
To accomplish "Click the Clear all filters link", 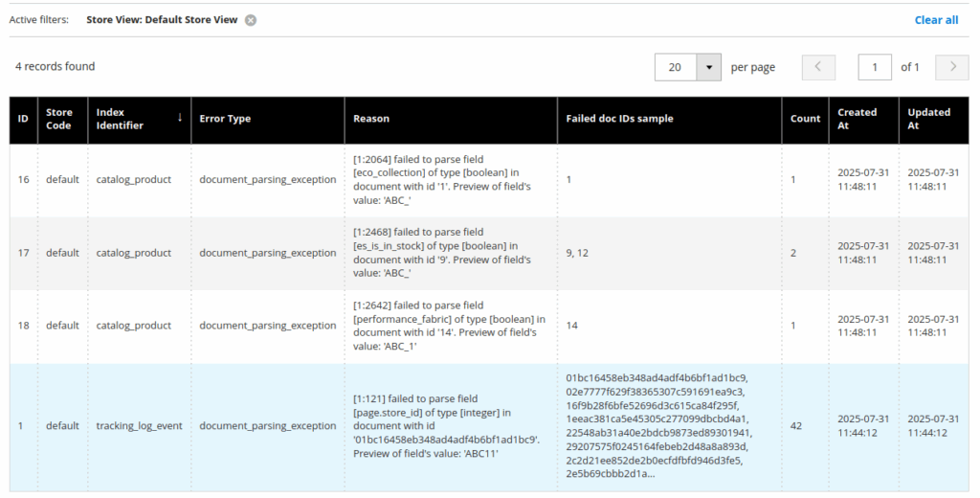I will tap(935, 20).
